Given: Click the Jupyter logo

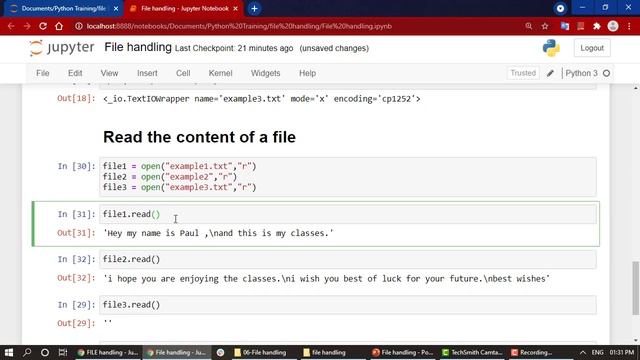Looking at the screenshot, I should [62, 48].
